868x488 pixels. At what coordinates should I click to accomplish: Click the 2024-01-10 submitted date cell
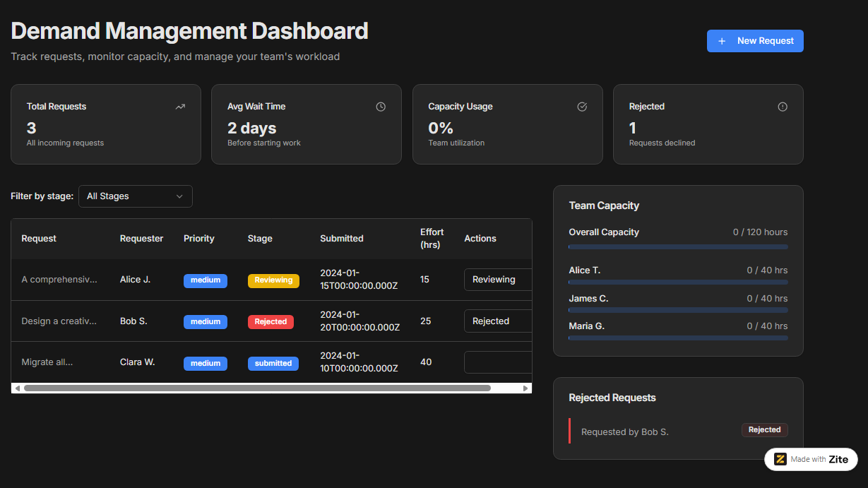pyautogui.click(x=360, y=362)
